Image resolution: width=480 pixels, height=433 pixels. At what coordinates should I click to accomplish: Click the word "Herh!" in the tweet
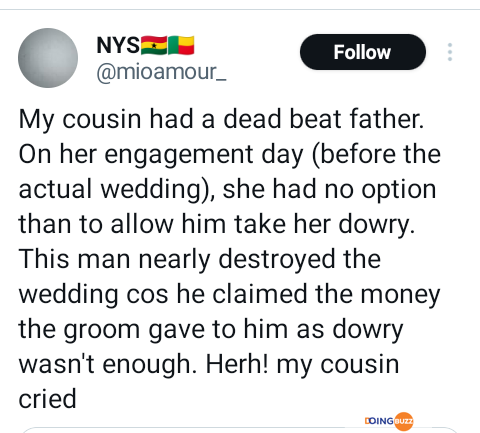[x=237, y=364]
